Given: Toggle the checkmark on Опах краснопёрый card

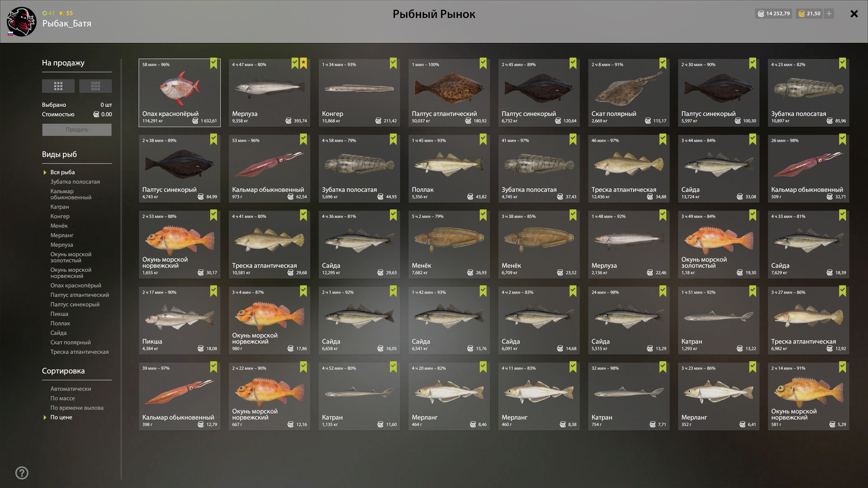Looking at the screenshot, I should pos(214,63).
